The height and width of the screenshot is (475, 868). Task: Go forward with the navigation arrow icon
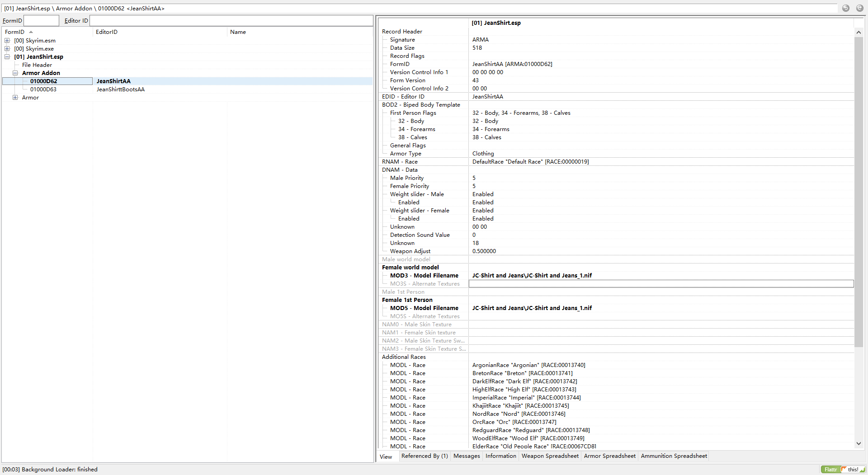[x=859, y=8]
